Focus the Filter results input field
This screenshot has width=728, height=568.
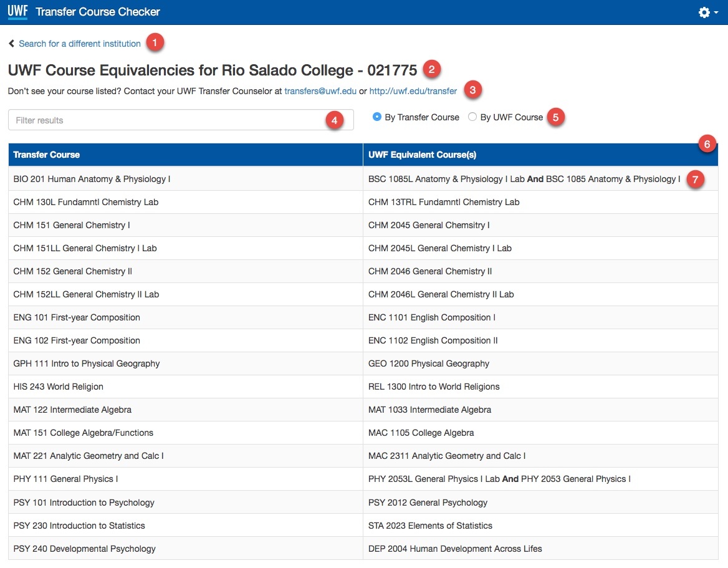(x=181, y=120)
